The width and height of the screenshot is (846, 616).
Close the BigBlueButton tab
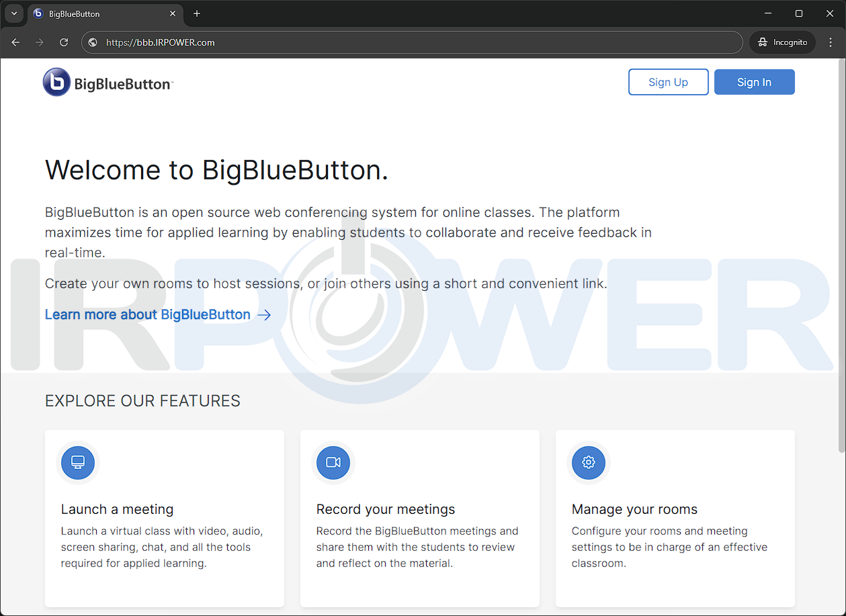click(x=173, y=13)
